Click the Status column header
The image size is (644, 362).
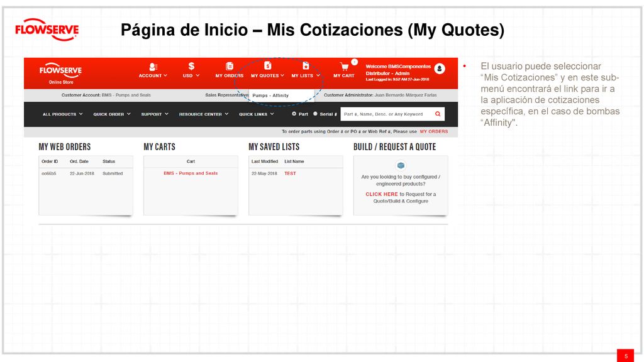(109, 162)
